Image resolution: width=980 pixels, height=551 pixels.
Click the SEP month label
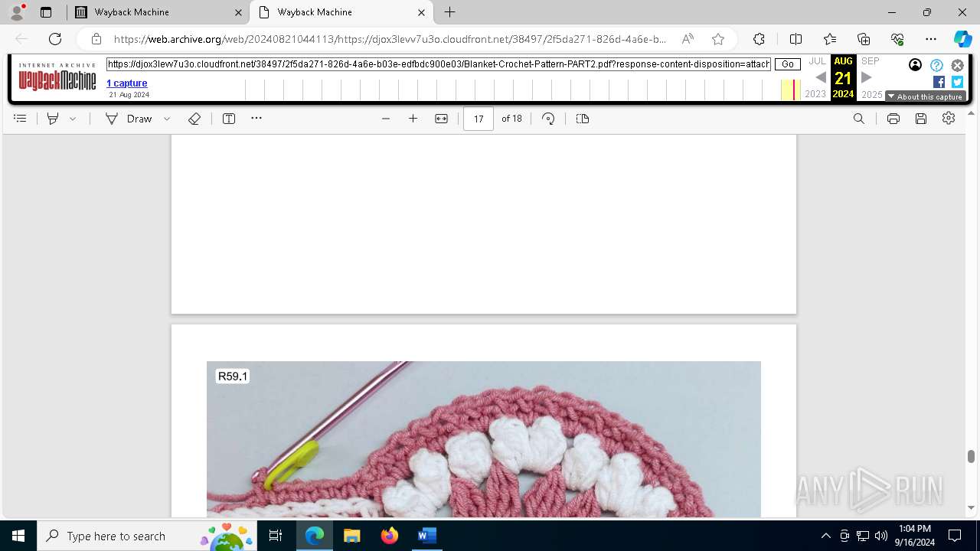(x=870, y=61)
